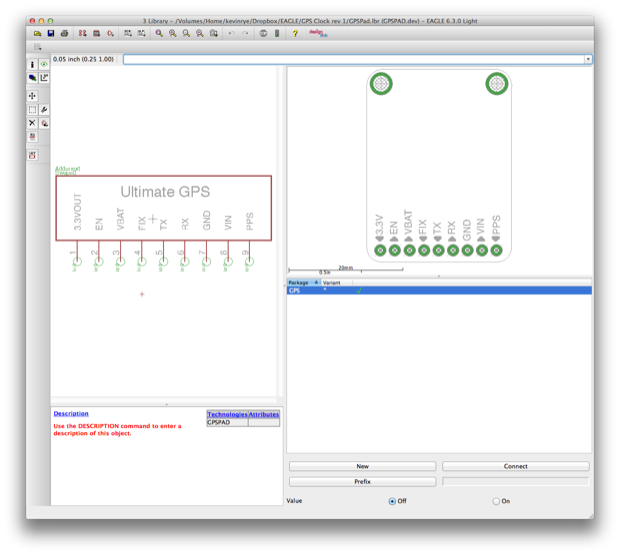
Task: Sort by the Package column header
Action: click(304, 283)
